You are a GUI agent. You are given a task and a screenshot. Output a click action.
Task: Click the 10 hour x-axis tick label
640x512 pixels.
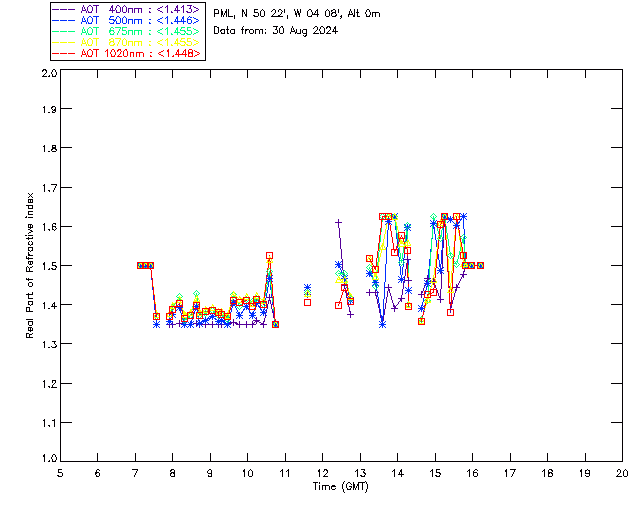(x=247, y=473)
